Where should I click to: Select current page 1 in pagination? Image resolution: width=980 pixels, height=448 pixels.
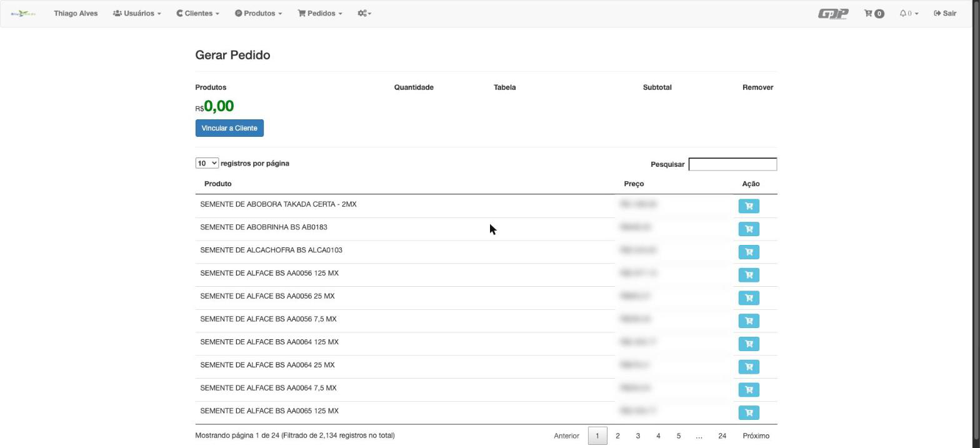tap(597, 436)
